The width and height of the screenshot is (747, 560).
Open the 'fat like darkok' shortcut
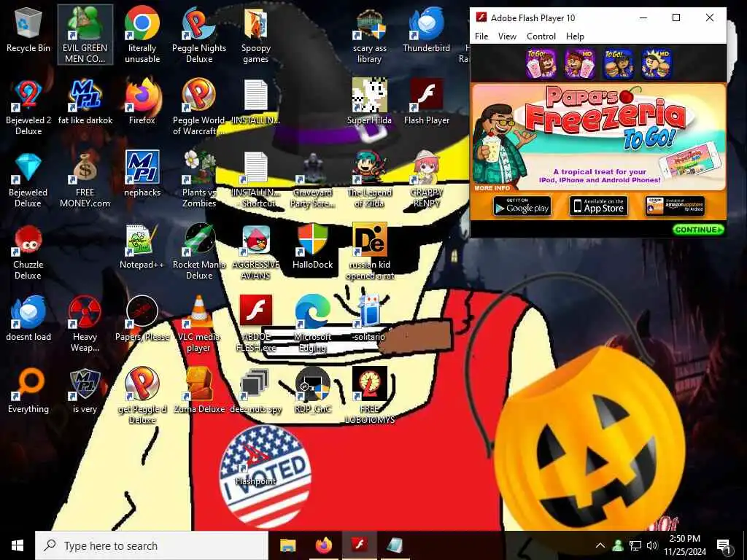tap(85, 102)
